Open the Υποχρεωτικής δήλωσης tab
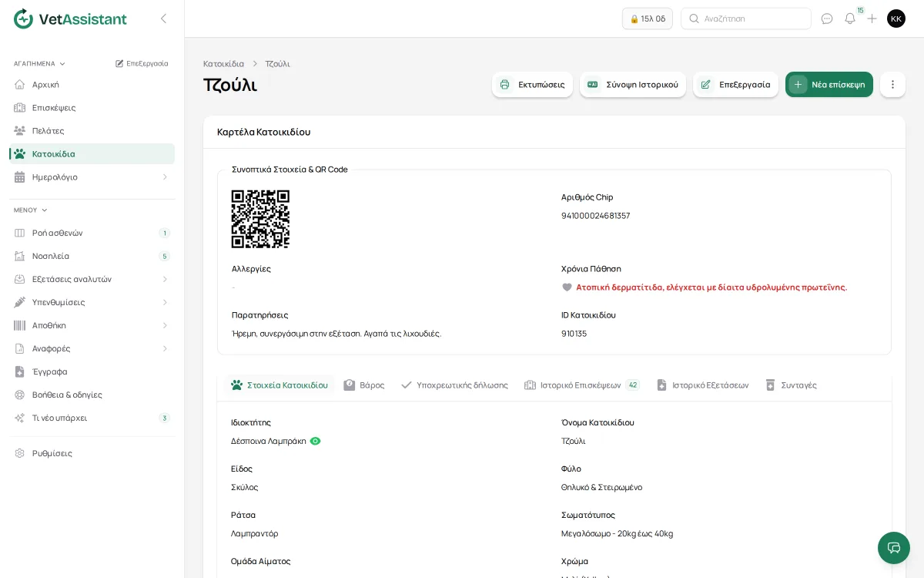This screenshot has width=924, height=578. pyautogui.click(x=454, y=385)
